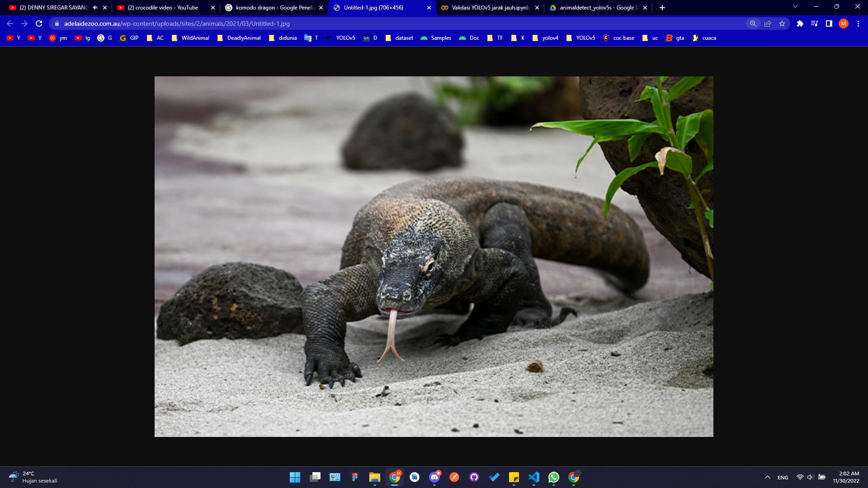868x488 pixels.
Task: Close the Validasi YOLOv5 tab
Action: (x=537, y=8)
